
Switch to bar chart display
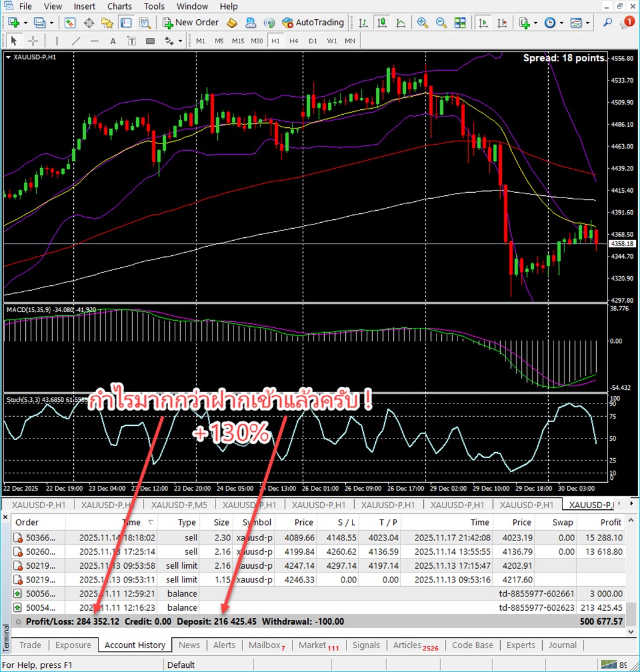[363, 23]
